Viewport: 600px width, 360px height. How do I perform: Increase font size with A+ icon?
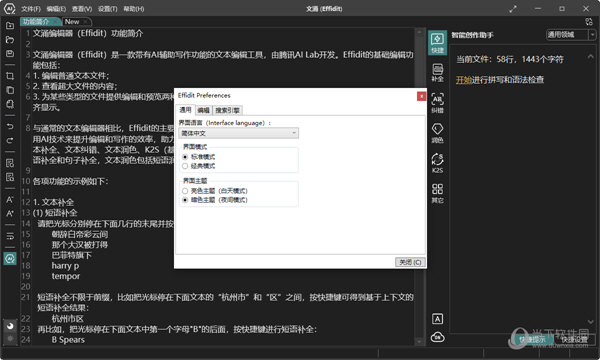[x=10, y=213]
